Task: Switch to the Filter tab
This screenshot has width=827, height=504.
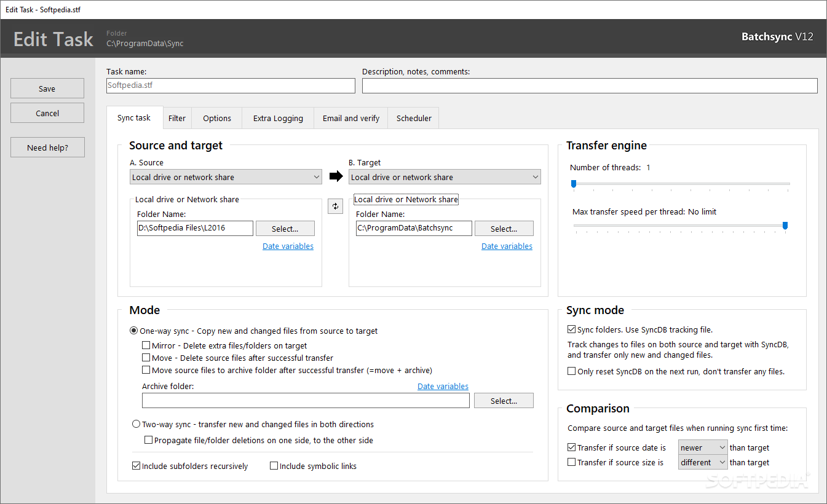Action: pos(177,118)
